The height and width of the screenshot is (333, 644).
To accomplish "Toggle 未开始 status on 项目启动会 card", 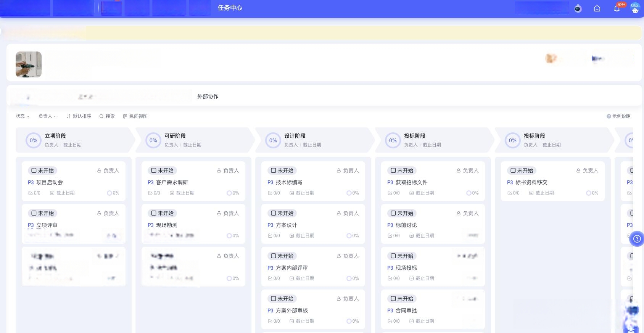I will pyautogui.click(x=42, y=171).
